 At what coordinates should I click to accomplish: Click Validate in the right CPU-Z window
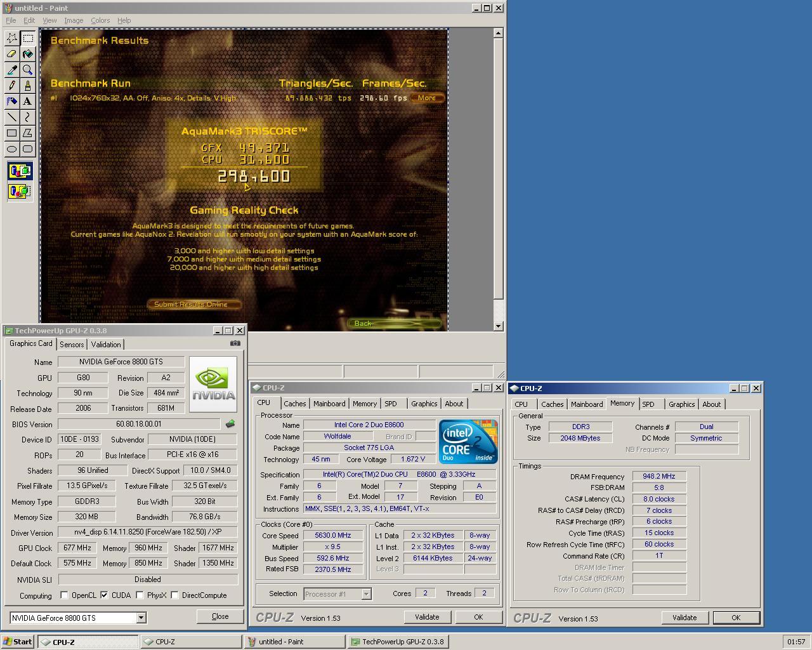(x=684, y=618)
